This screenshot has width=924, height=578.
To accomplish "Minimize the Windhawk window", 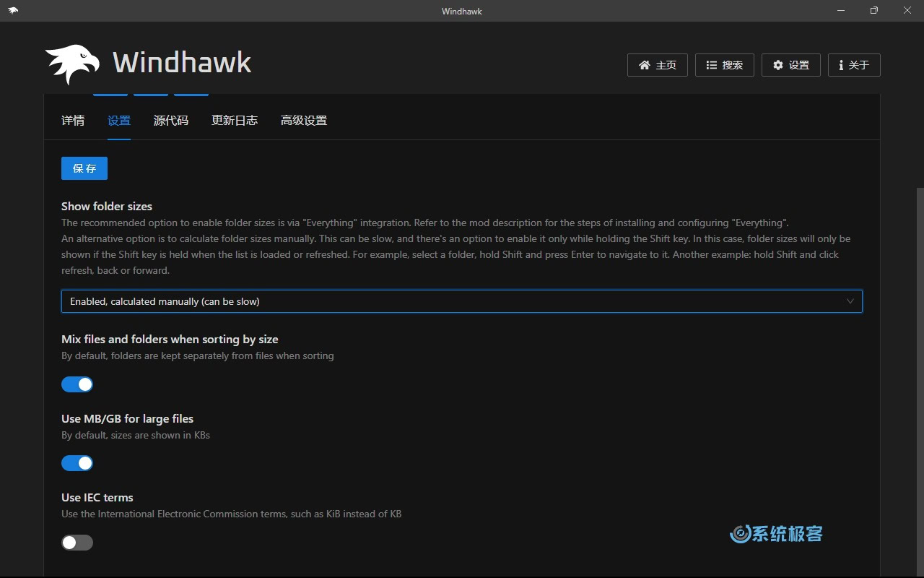I will (841, 10).
